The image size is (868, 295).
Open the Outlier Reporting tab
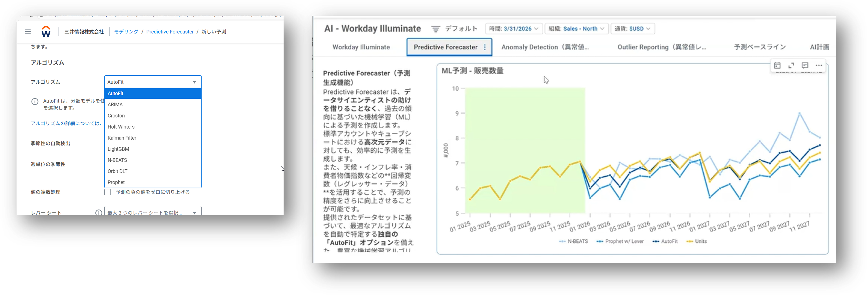point(661,47)
